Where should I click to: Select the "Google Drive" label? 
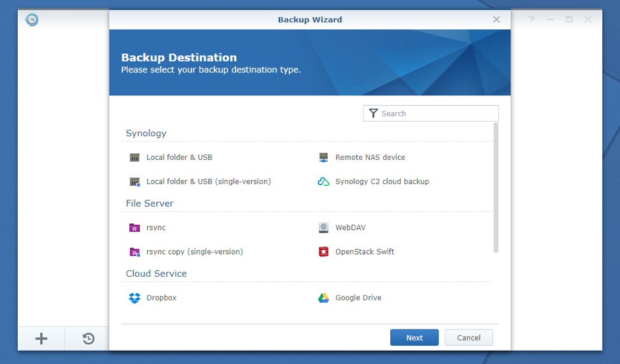358,298
